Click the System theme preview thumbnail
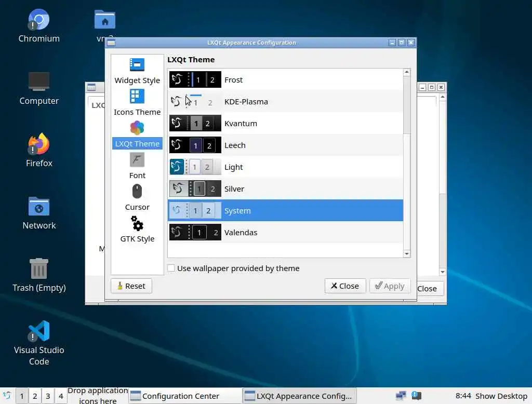 [195, 211]
